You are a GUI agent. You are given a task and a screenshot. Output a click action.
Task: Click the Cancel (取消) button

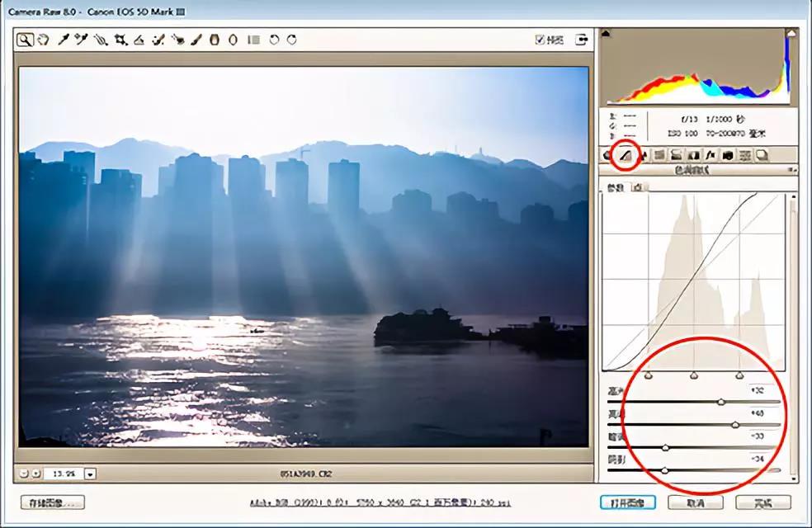(696, 502)
